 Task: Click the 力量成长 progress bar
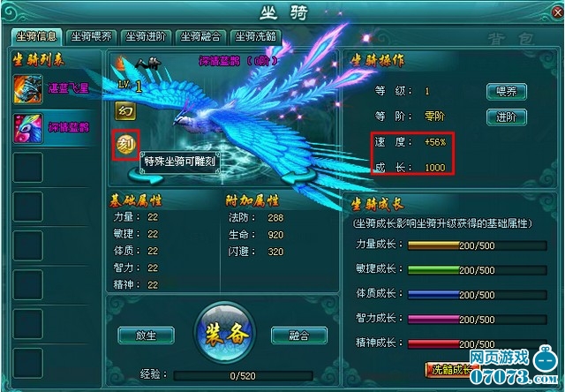tap(478, 245)
